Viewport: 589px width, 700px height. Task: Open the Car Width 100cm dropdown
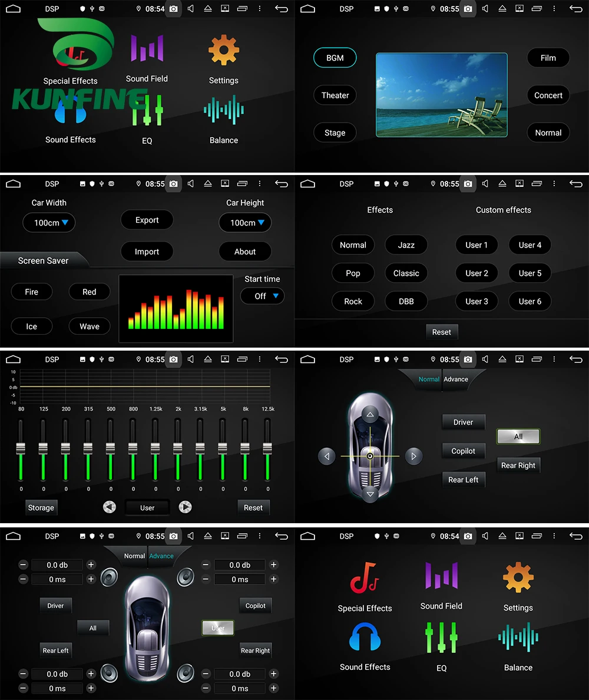49,223
